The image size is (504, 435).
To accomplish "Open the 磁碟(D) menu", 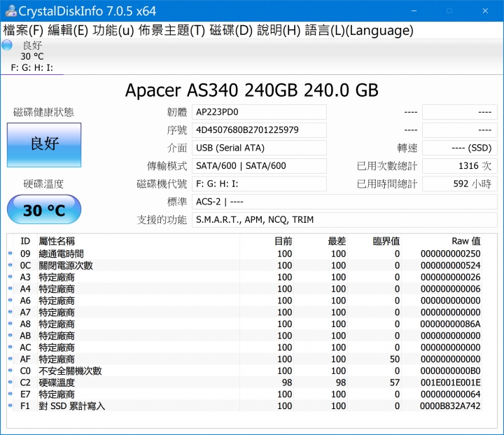I will click(x=231, y=31).
